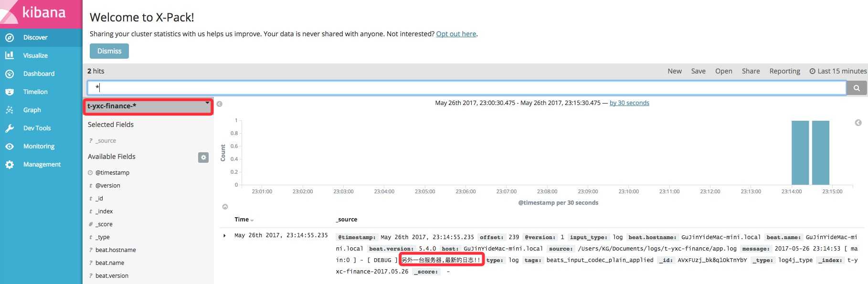Viewport: 868px width, 284px height.
Task: Open Visualize via bar chart icon
Action: (10, 55)
